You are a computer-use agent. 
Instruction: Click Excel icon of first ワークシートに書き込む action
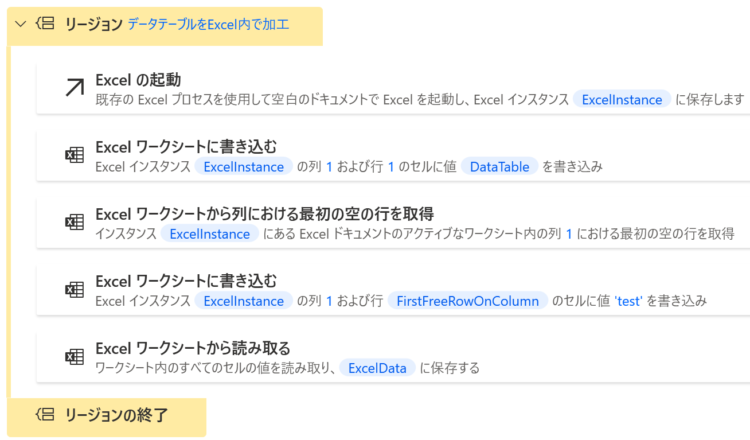click(75, 154)
